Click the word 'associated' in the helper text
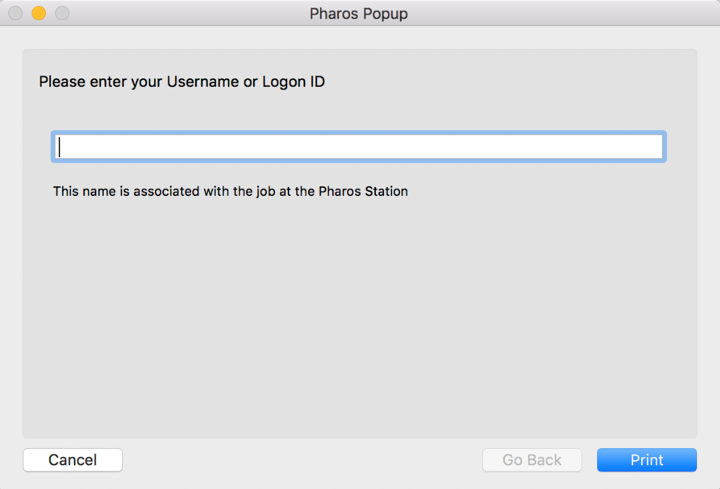 [166, 191]
